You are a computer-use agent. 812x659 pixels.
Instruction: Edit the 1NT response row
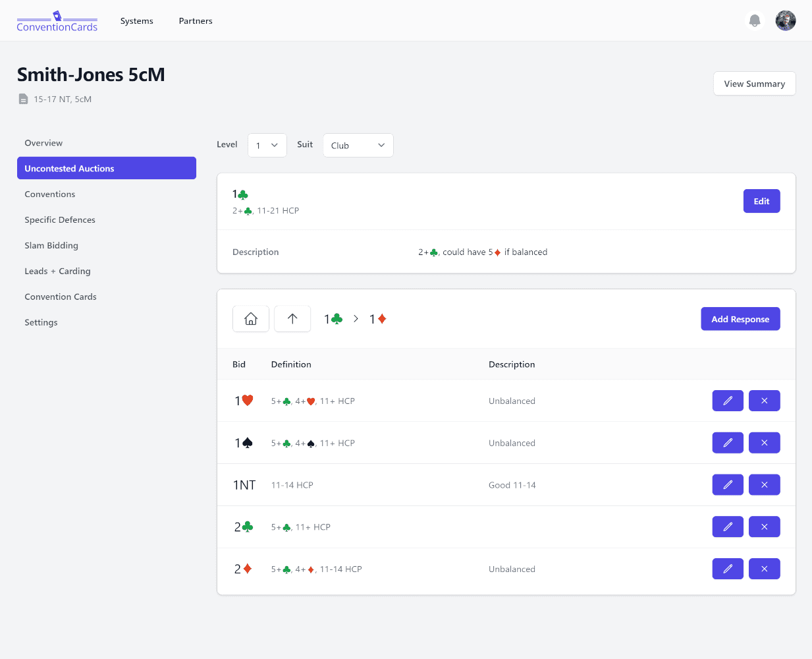pos(728,485)
